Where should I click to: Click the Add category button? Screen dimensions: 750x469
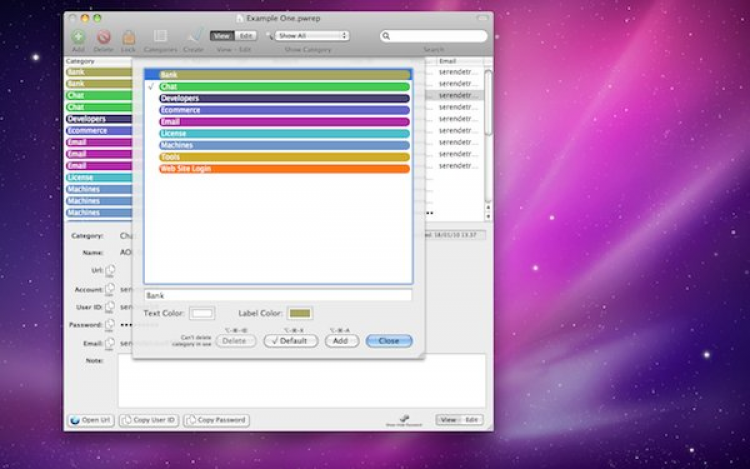[x=341, y=341]
